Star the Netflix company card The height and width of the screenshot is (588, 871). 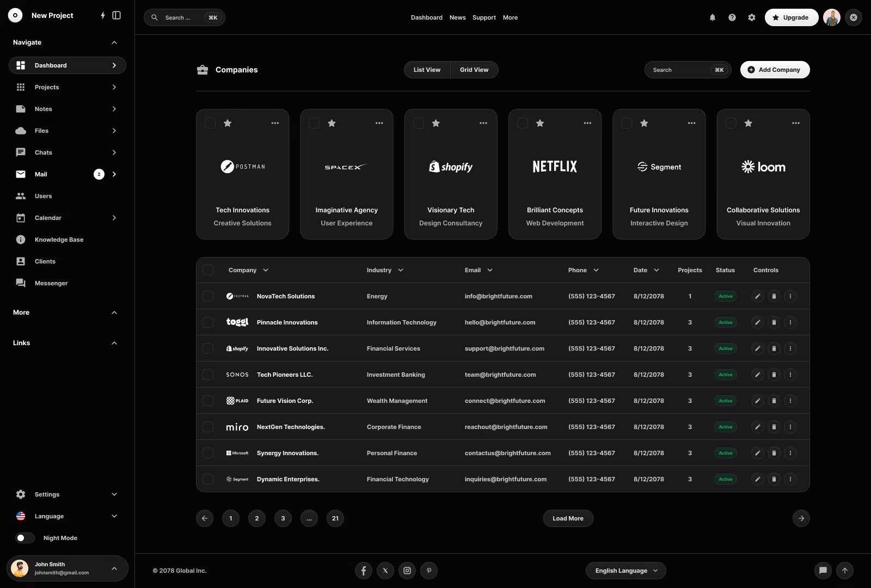pos(540,123)
